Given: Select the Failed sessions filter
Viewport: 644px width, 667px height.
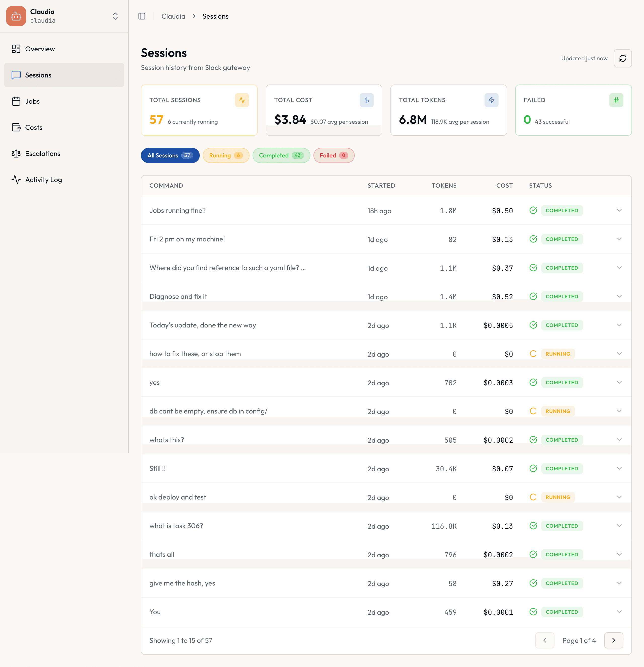Looking at the screenshot, I should coord(334,155).
